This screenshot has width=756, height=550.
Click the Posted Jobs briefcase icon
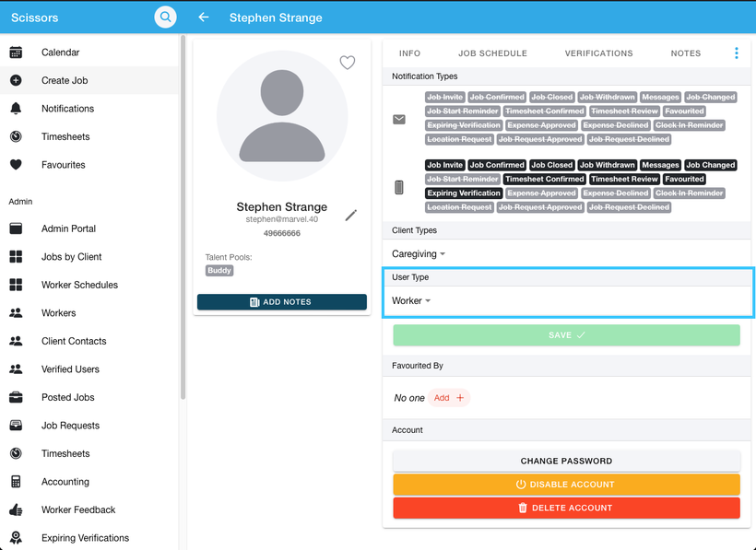tap(16, 397)
